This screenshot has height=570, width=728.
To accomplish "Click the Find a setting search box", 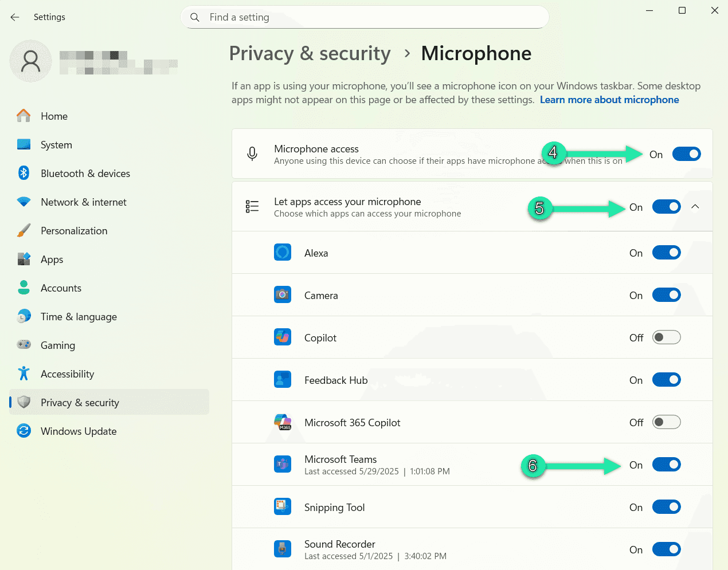I will [x=365, y=17].
